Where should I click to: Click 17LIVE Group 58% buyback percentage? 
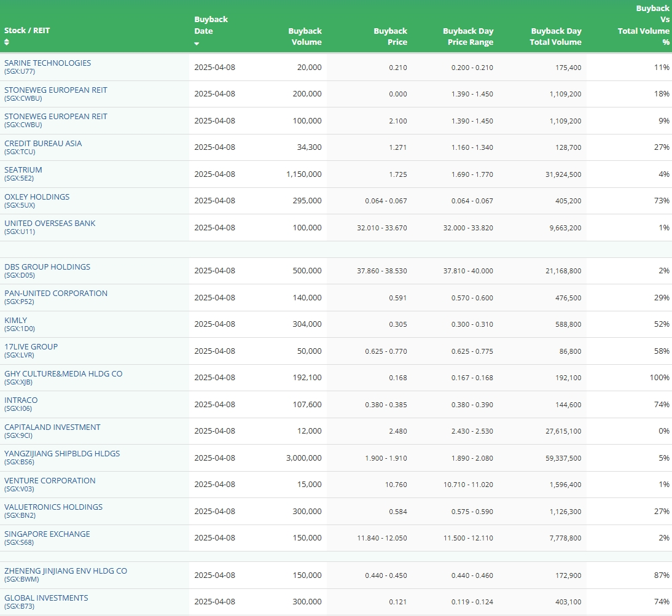662,351
